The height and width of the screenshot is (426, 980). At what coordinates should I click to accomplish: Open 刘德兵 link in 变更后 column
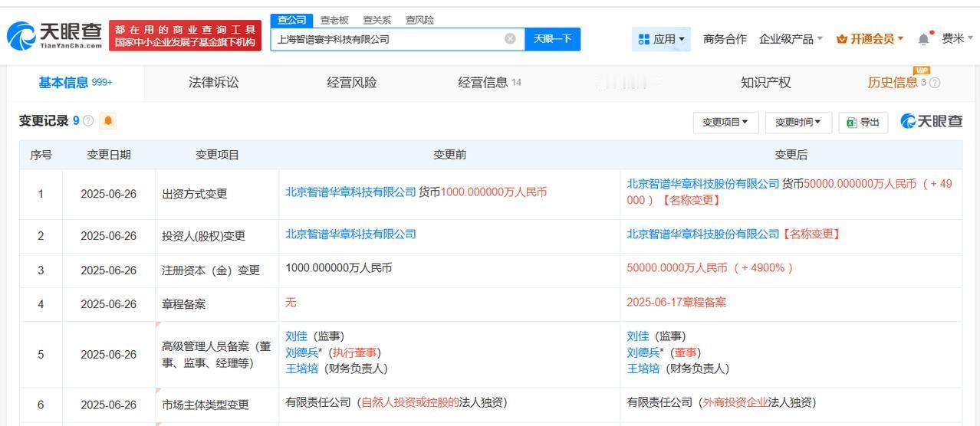tap(643, 352)
